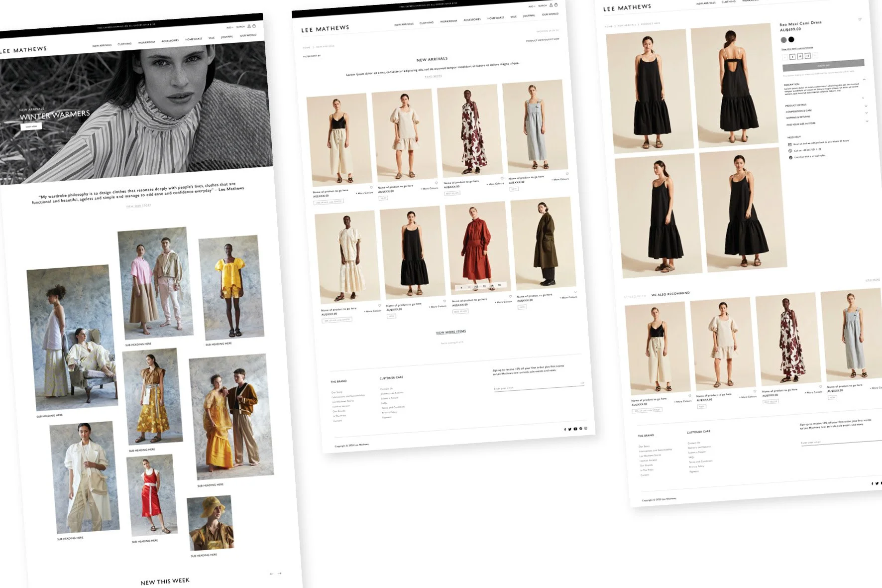The width and height of the screenshot is (882, 588).
Task: Open back-view black dress image on product page
Action: coord(734,85)
